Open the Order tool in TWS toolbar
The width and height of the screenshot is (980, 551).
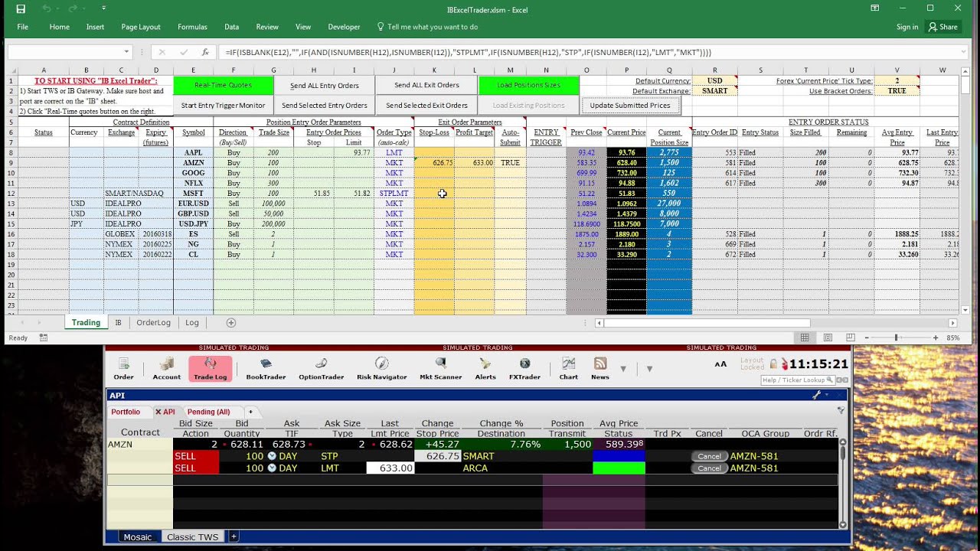tap(123, 369)
